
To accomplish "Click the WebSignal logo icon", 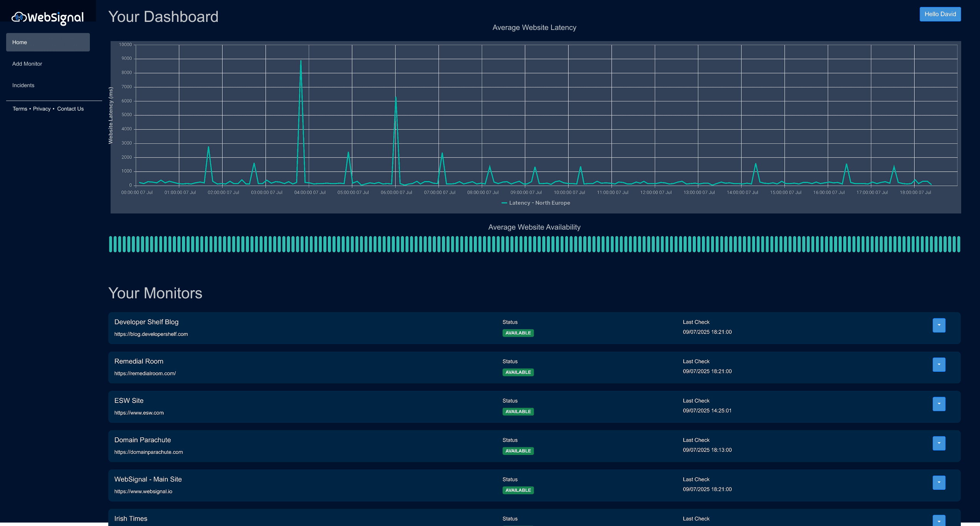I will (x=19, y=17).
